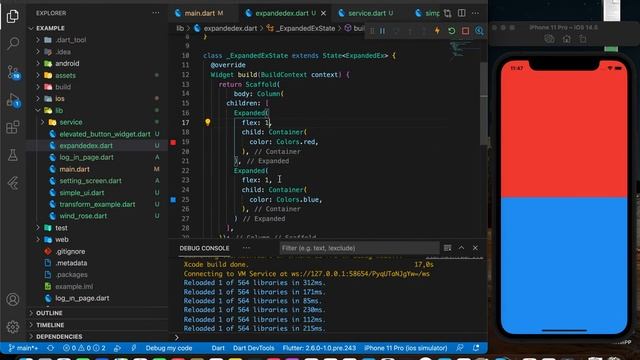
Task: Click the main* branch status item
Action: click(23, 348)
